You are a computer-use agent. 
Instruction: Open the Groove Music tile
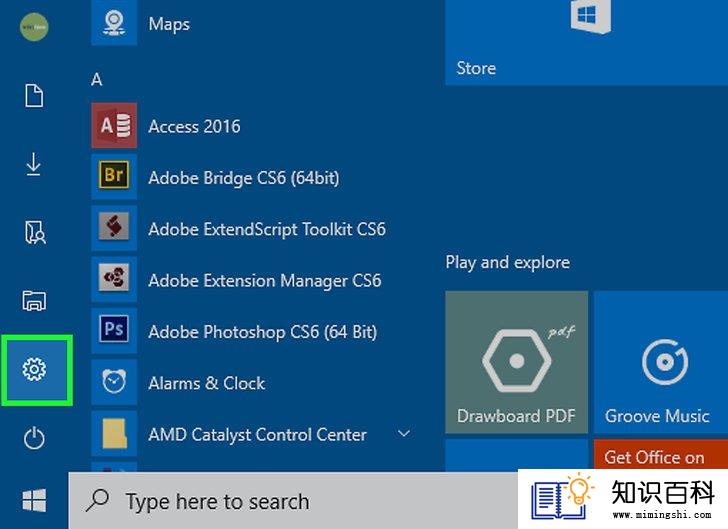coord(661,362)
